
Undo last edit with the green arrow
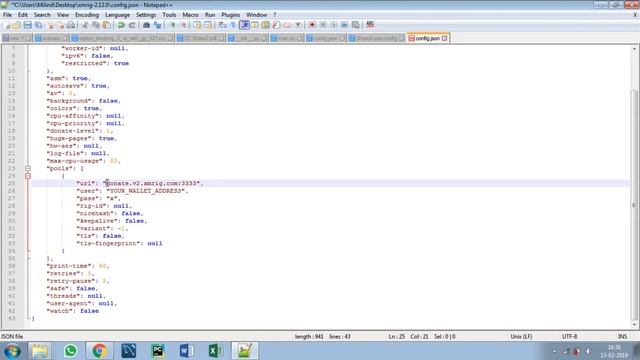(121, 25)
